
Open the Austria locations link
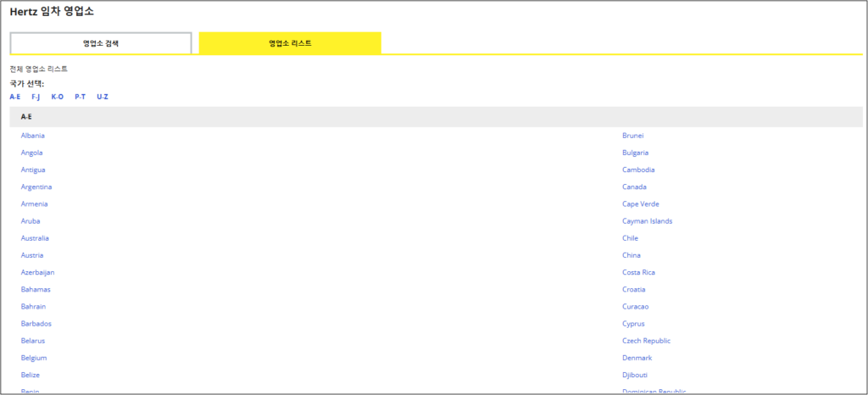[32, 256]
